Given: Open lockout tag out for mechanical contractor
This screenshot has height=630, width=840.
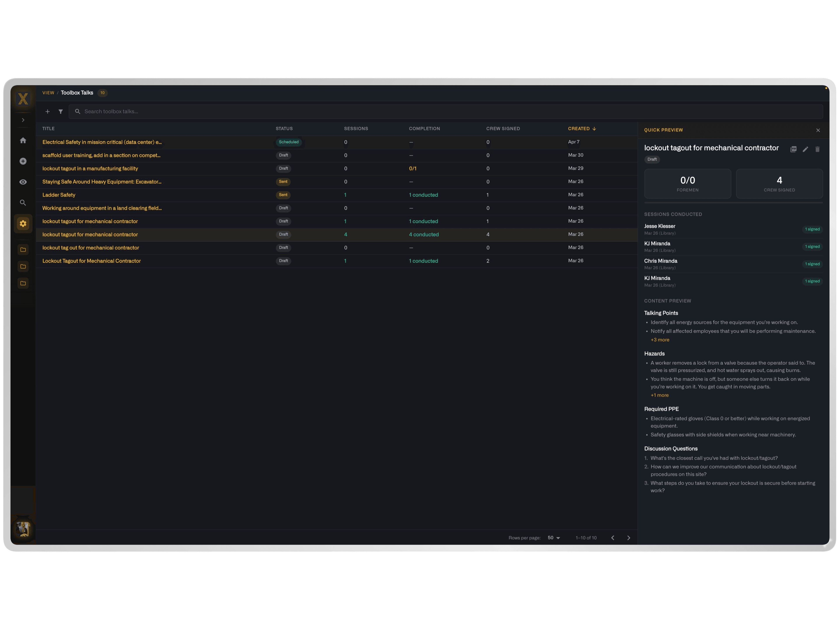Looking at the screenshot, I should pos(90,248).
